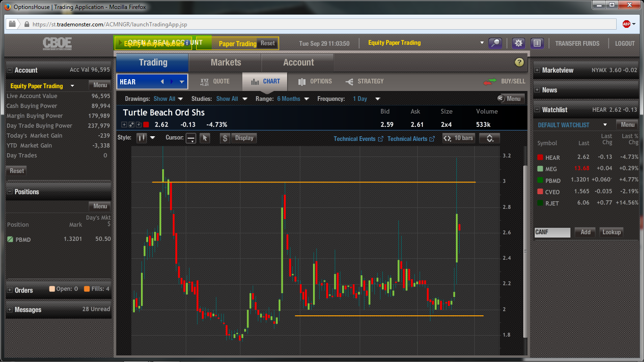The image size is (644, 362).
Task: Open the Range 6 Months dropdown
Action: 292,99
